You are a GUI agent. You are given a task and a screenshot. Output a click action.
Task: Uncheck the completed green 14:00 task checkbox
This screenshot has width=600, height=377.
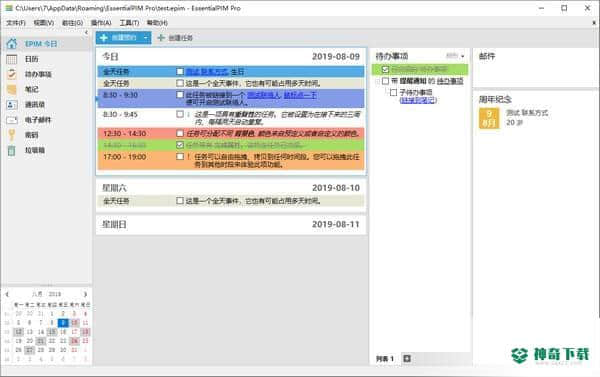click(180, 145)
